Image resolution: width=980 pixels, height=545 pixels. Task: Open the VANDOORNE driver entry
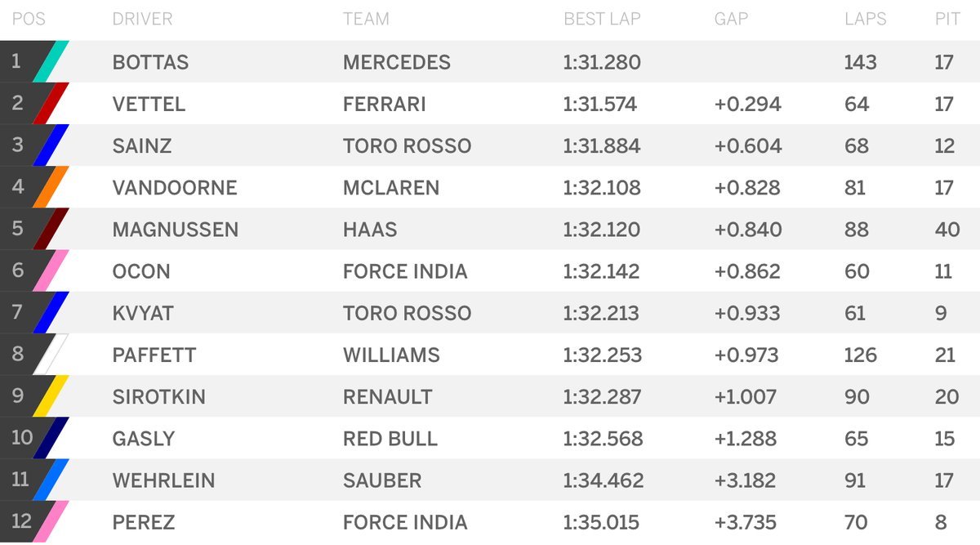pos(175,188)
